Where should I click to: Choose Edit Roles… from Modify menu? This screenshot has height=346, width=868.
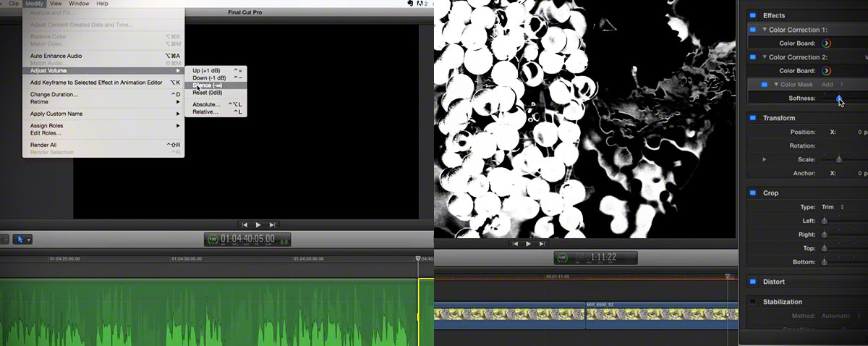point(103,133)
